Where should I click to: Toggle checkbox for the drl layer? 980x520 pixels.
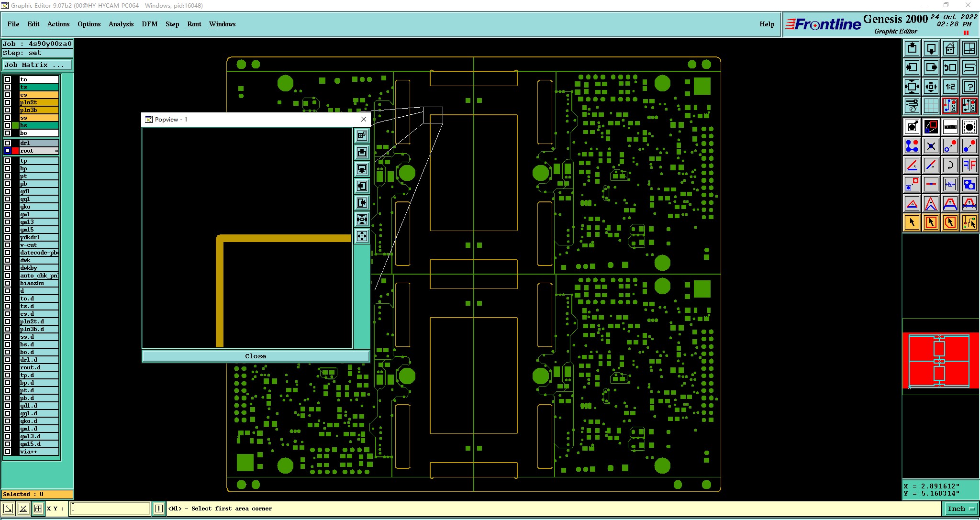click(x=8, y=143)
